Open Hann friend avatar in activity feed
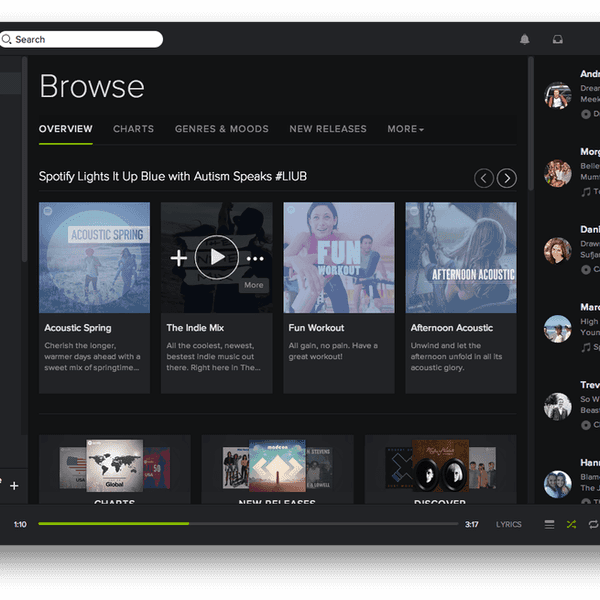Viewport: 600px width, 600px height. [x=558, y=484]
